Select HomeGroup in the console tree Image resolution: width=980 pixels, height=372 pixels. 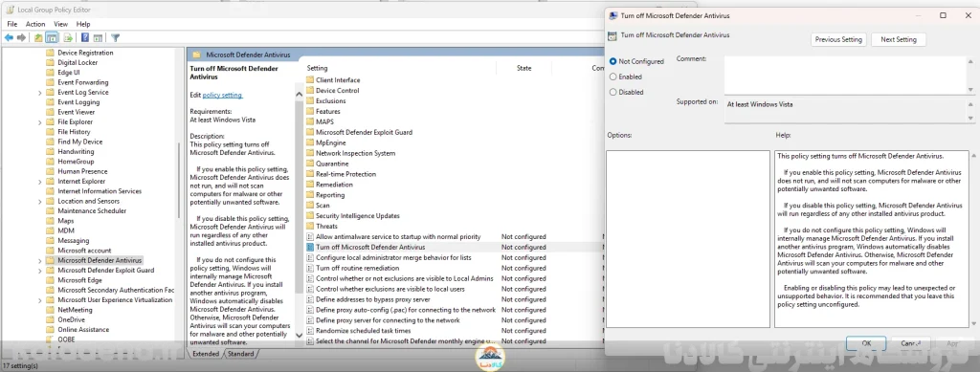click(76, 162)
